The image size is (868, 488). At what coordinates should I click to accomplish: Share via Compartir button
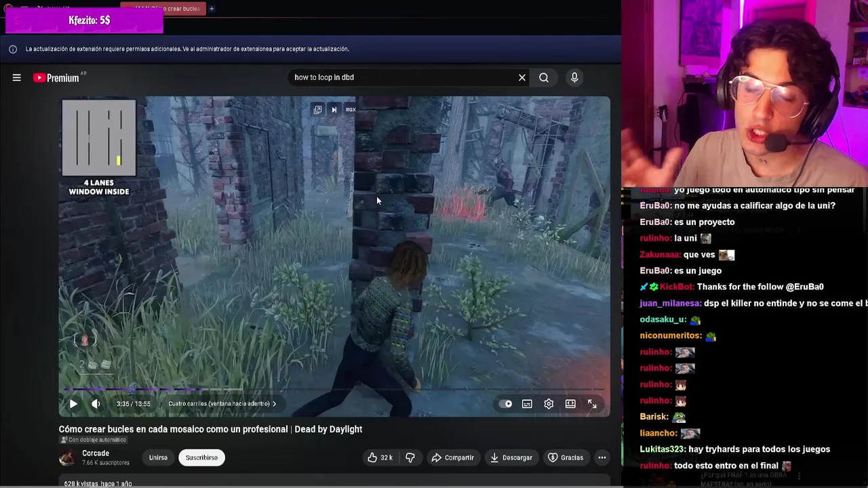452,457
